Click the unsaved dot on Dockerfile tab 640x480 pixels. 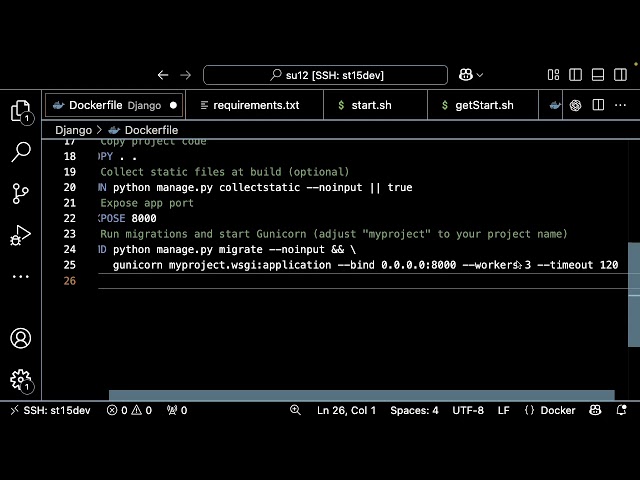coord(173,105)
